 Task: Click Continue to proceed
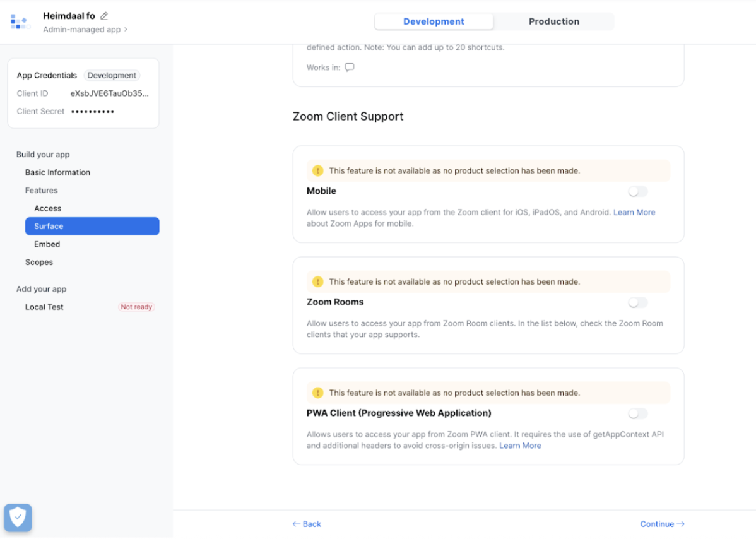(662, 524)
